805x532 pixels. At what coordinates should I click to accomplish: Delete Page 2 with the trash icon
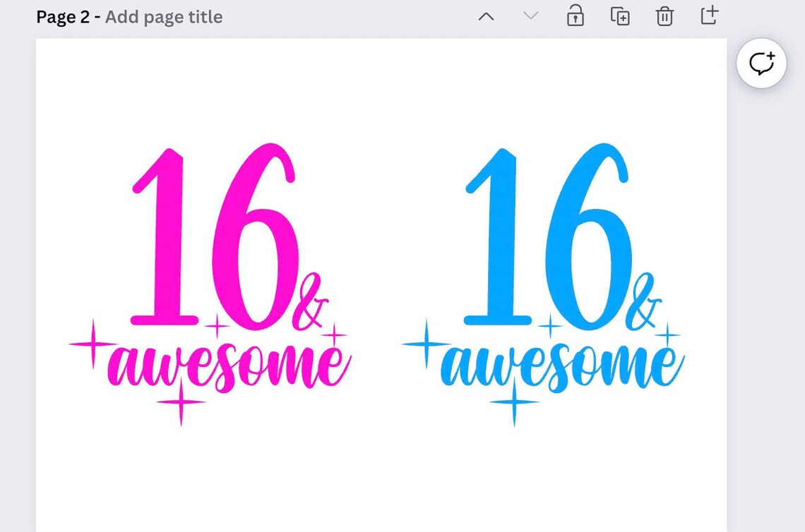tap(664, 16)
